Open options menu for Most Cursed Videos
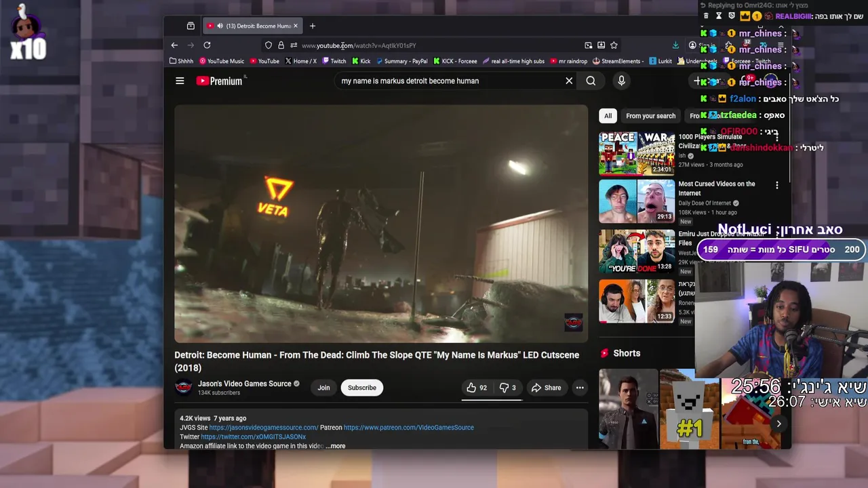This screenshot has width=868, height=488. [777, 184]
